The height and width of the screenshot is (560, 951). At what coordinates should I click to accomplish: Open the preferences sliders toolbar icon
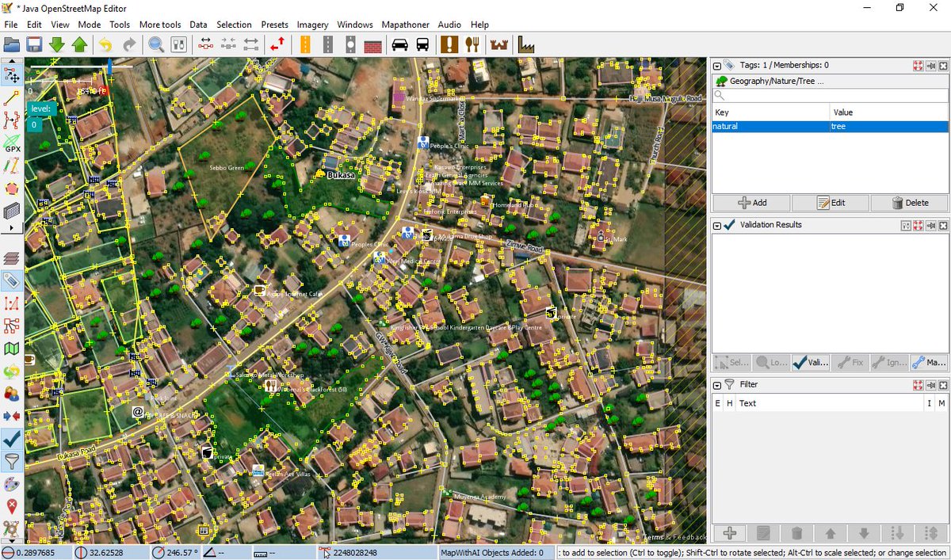point(179,45)
